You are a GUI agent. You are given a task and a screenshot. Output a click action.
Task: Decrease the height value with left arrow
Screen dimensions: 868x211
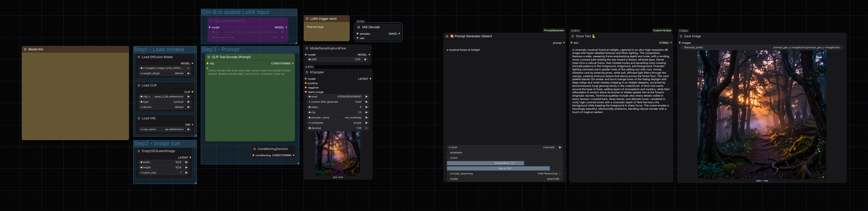click(x=141, y=167)
